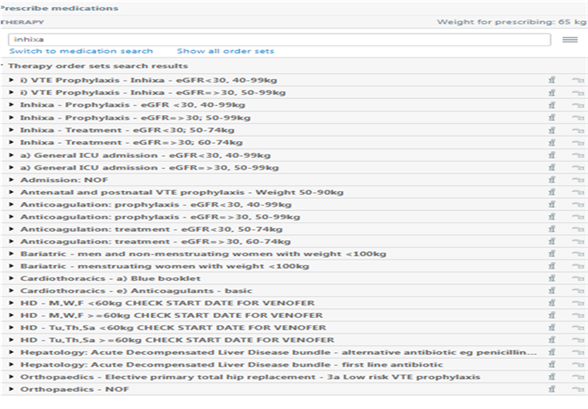Screen dimensions: 588x409
Task: Open the hamburger menu beside search field
Action: tap(570, 40)
